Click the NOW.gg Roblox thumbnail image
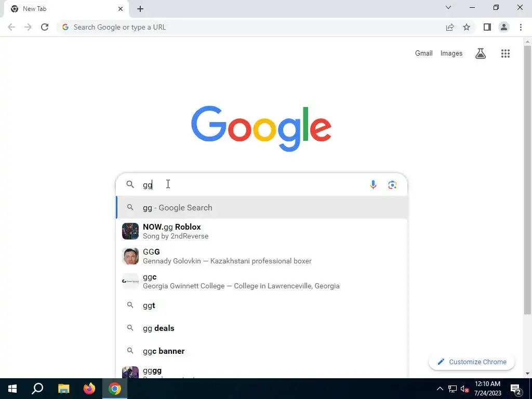 click(130, 231)
